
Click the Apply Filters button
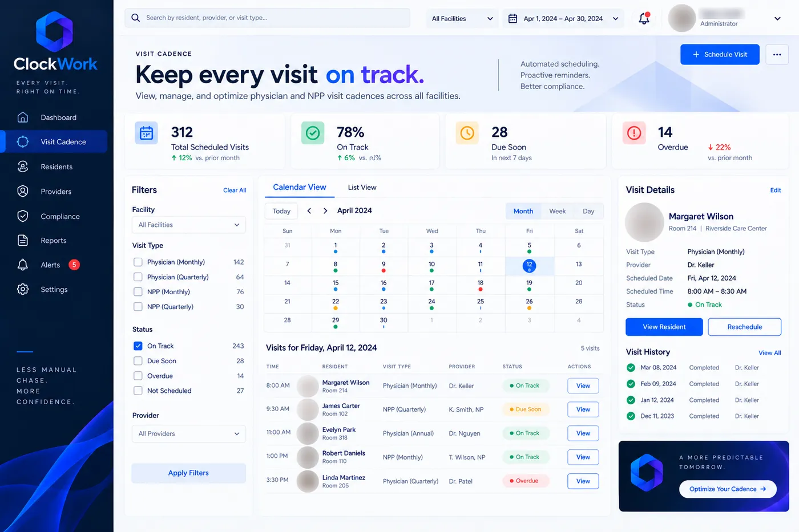coord(188,473)
